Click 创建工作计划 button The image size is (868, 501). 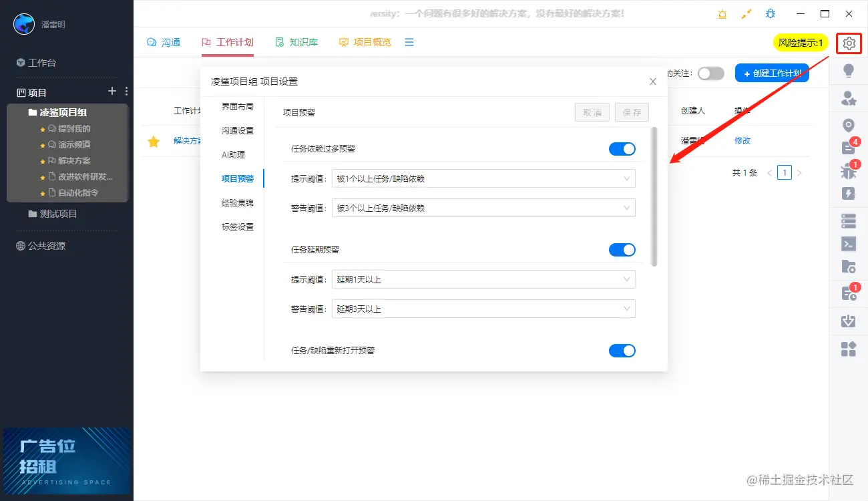click(x=772, y=73)
